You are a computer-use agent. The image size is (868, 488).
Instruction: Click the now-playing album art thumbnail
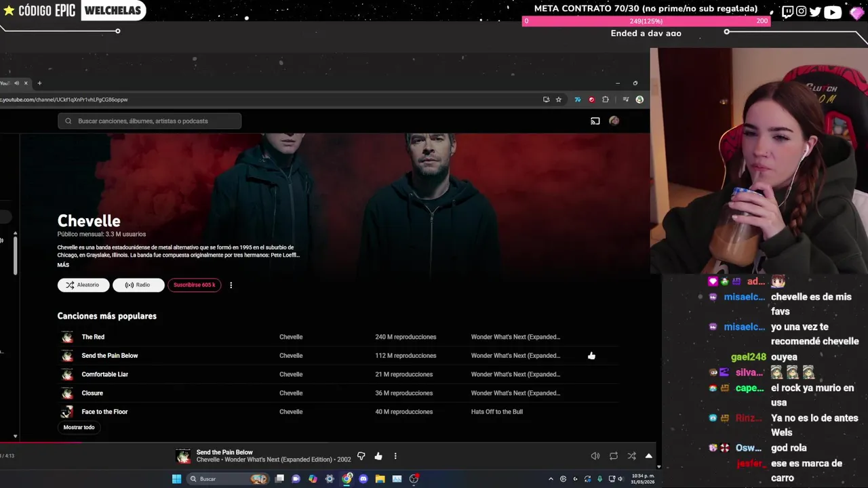[x=183, y=456]
